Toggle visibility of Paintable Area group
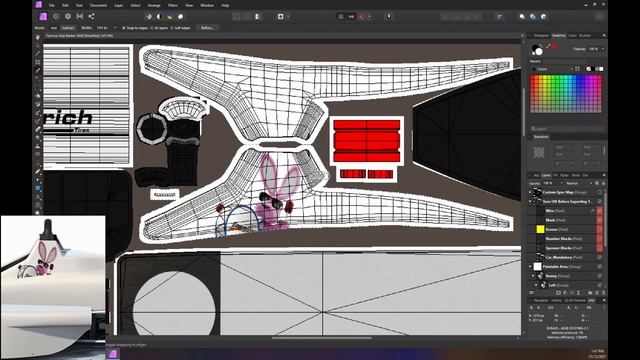The width and height of the screenshot is (640, 360). 600,267
